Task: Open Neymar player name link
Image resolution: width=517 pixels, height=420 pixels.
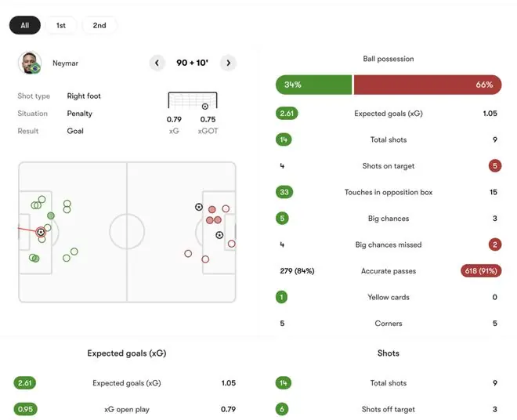Action: point(65,63)
